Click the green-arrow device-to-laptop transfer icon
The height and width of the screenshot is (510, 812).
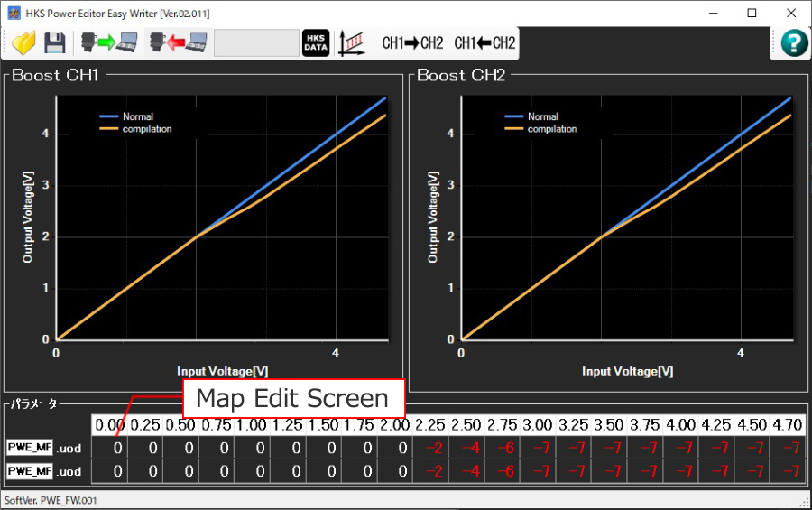pyautogui.click(x=109, y=43)
